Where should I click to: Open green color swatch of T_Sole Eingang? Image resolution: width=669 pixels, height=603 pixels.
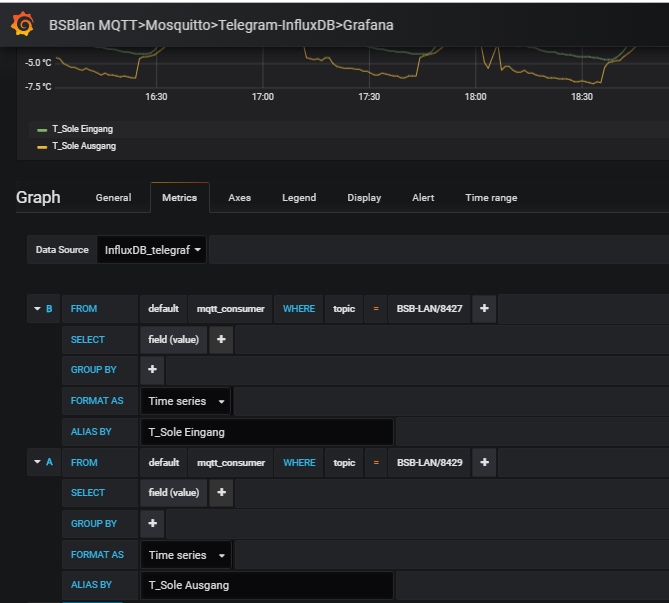(42, 130)
